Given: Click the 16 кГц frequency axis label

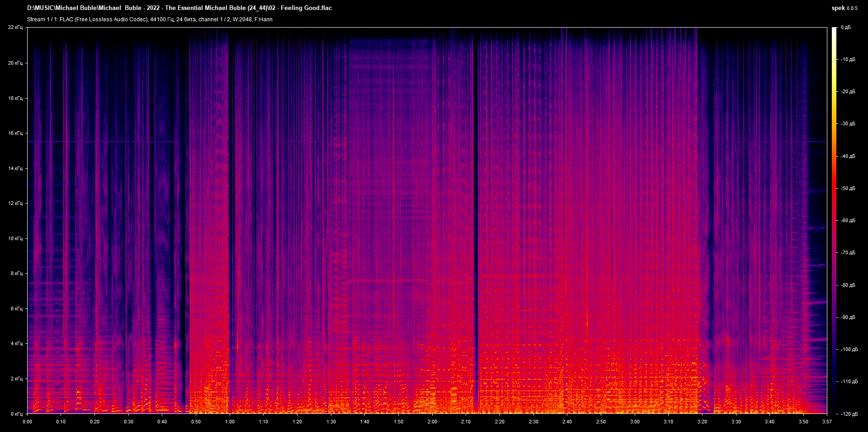Looking at the screenshot, I should pyautogui.click(x=15, y=133).
